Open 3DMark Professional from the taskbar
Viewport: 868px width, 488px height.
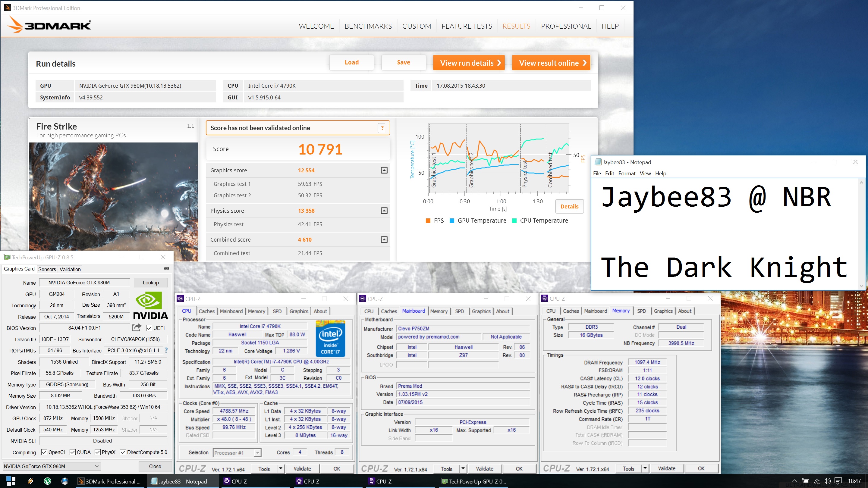coord(109,481)
